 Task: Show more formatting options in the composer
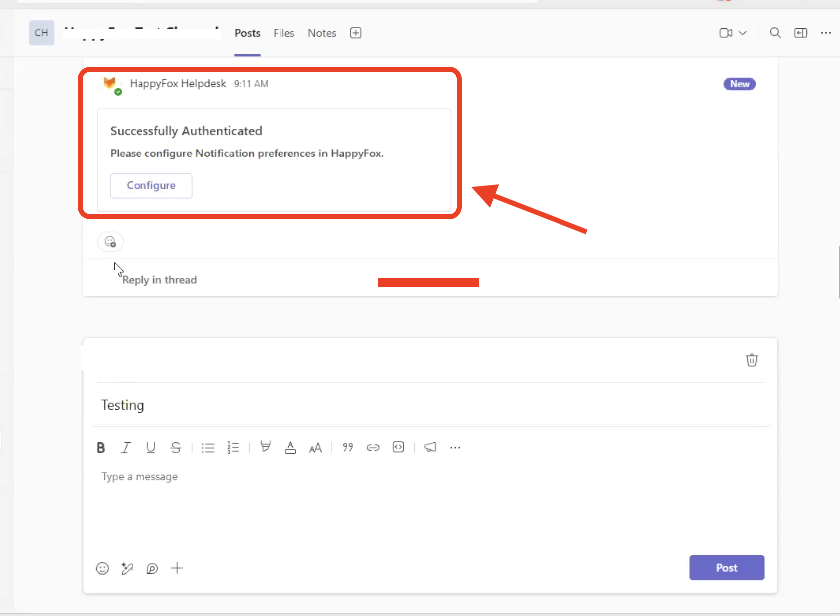[455, 448]
